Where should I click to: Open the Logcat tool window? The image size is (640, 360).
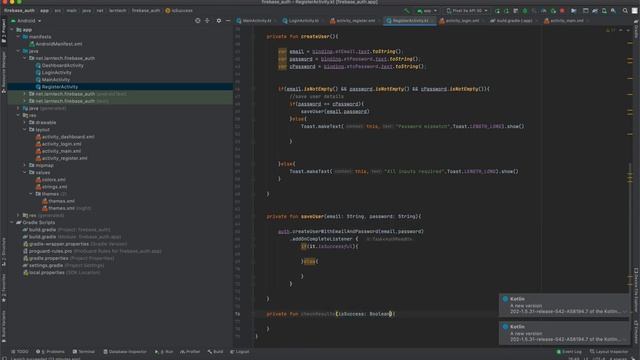pos(240,351)
